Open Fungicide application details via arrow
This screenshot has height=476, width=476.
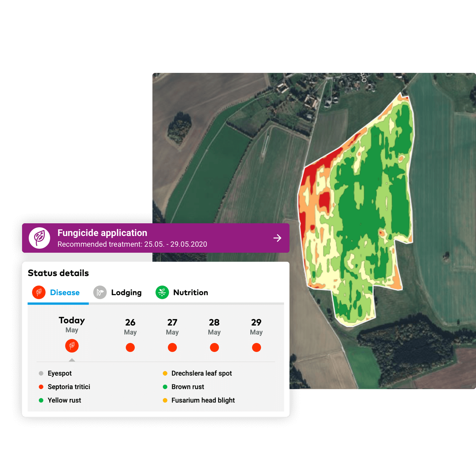pos(277,238)
